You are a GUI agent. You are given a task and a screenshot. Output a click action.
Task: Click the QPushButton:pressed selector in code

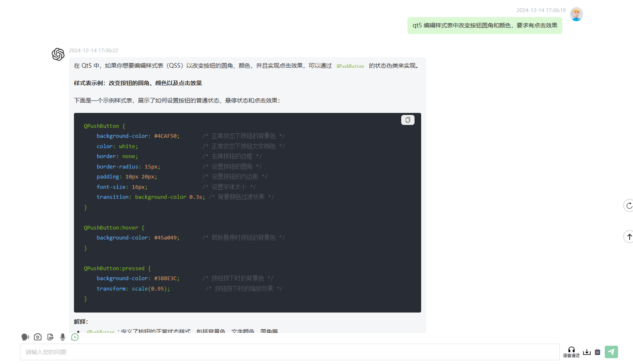(114, 269)
